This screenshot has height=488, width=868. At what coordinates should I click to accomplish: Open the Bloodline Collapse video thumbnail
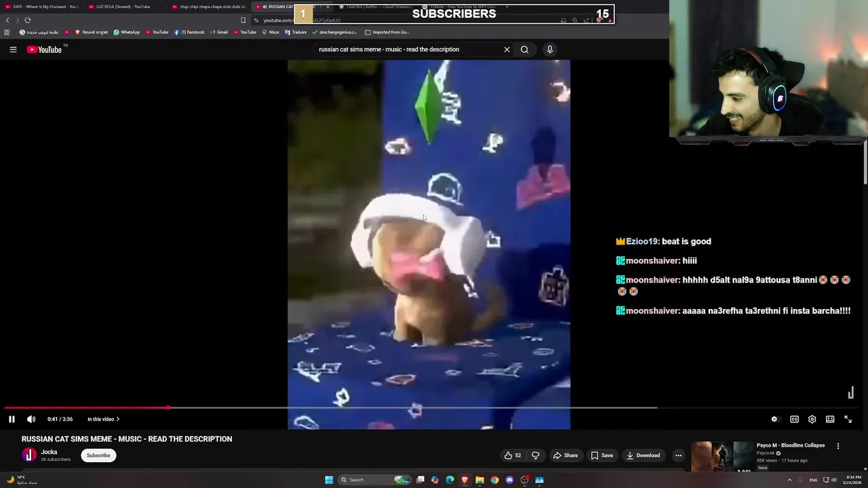pos(722,457)
